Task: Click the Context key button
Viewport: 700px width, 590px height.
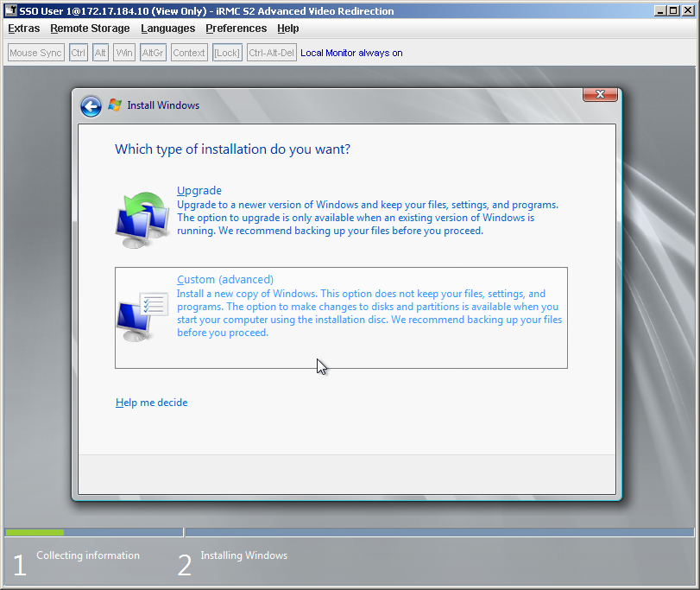Action: point(189,53)
